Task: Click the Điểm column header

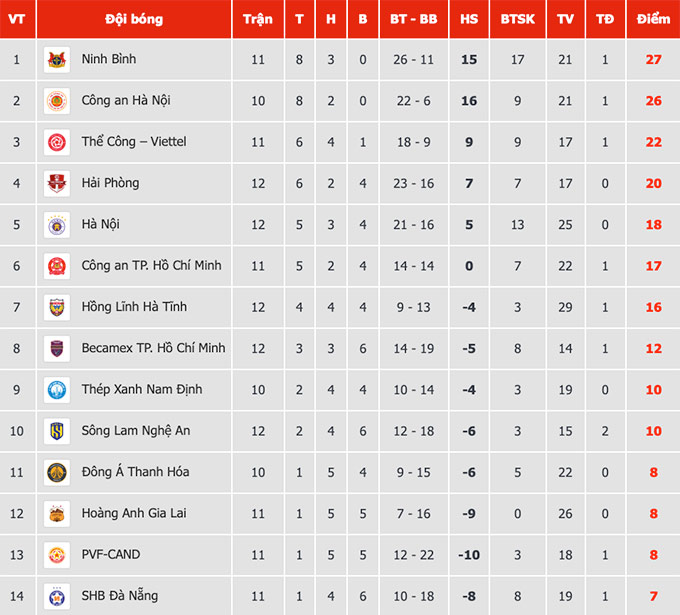Action: [653, 19]
